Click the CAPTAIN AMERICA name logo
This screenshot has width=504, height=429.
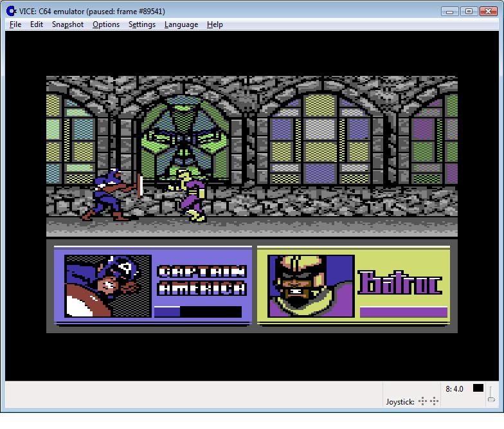tap(202, 280)
